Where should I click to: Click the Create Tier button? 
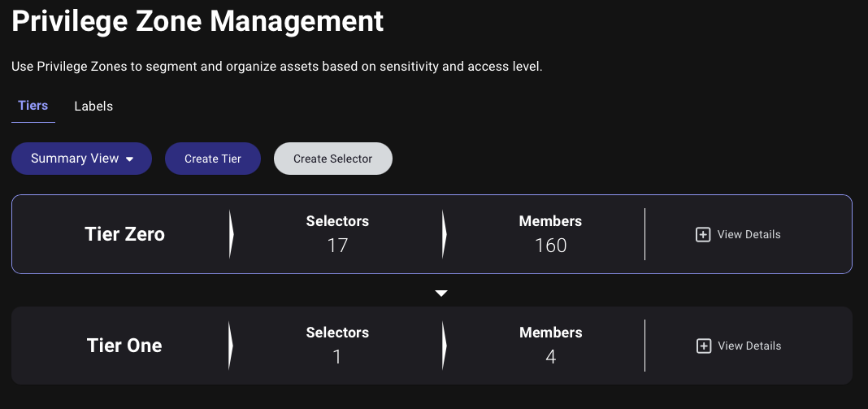[x=213, y=159]
